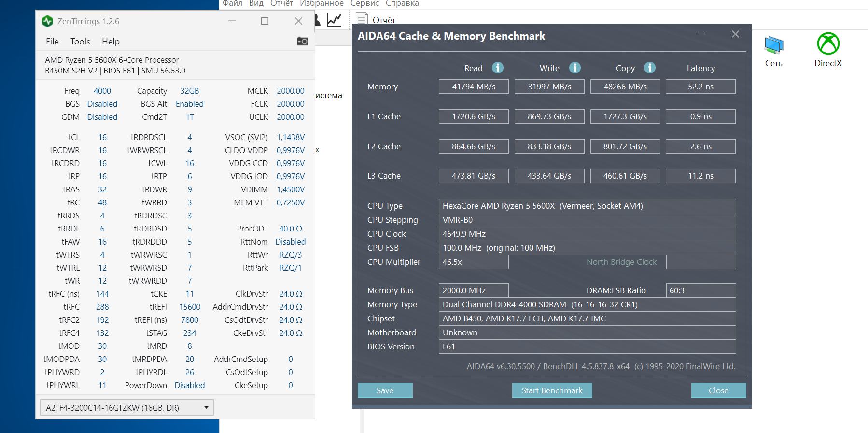Click the Close button in the benchmark dialog
The height and width of the screenshot is (433, 868).
(718, 390)
